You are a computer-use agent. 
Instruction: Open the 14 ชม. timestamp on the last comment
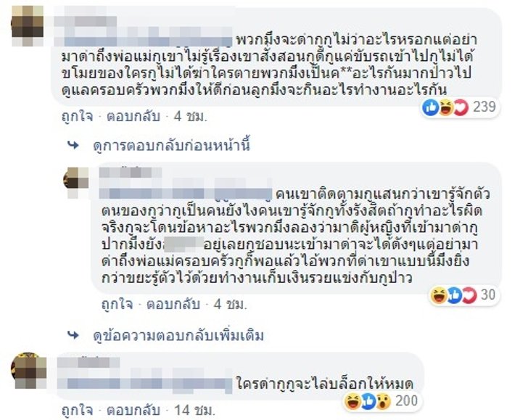tap(194, 411)
